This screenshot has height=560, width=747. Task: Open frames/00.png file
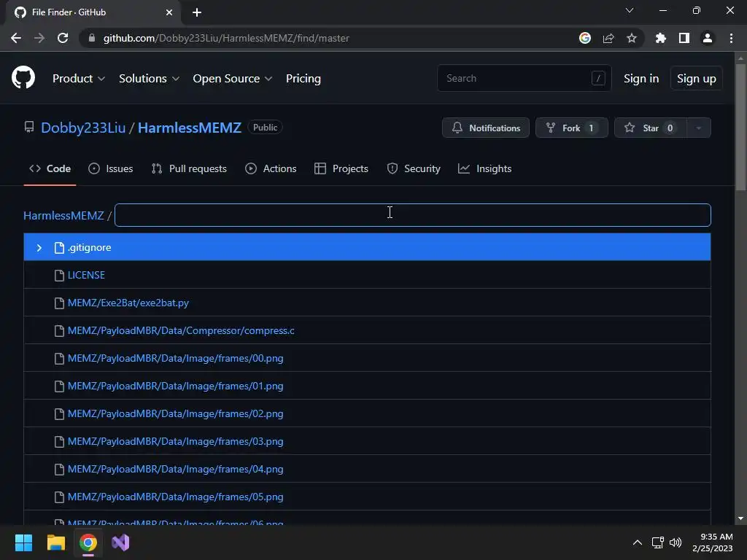[x=175, y=358]
